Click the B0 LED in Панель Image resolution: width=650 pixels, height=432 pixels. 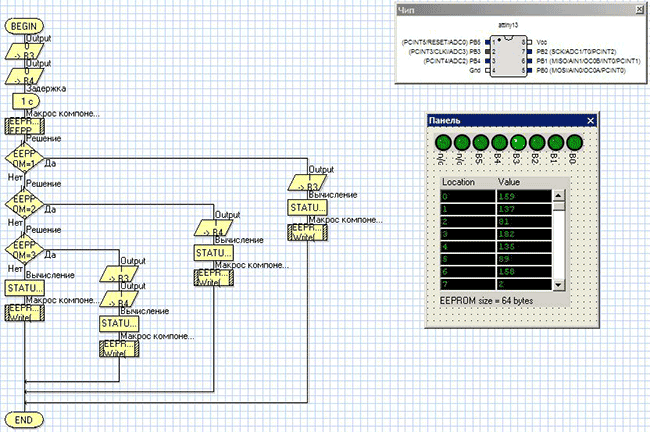click(575, 143)
